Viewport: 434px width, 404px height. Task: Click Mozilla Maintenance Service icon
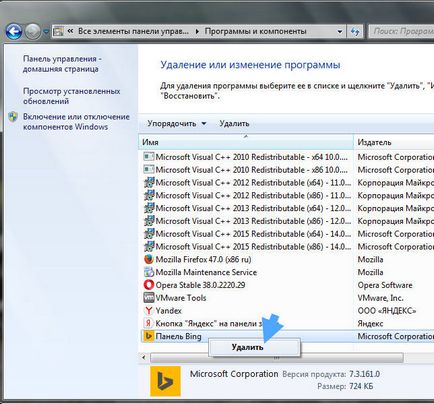pos(149,272)
